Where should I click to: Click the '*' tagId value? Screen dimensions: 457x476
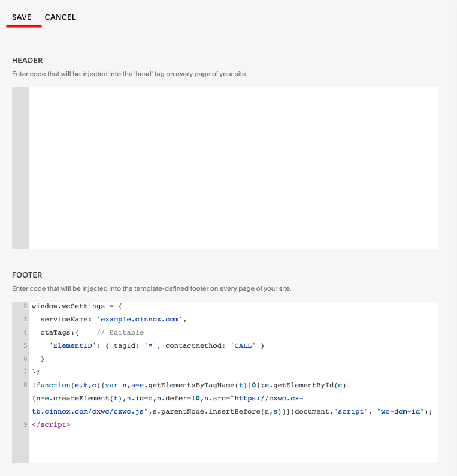(x=150, y=346)
